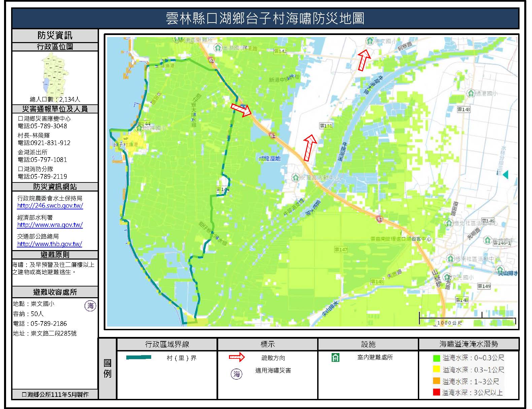Click the 海 tsunami icon in the legend
Image resolution: width=532 pixels, height=409 pixels.
coord(237,374)
